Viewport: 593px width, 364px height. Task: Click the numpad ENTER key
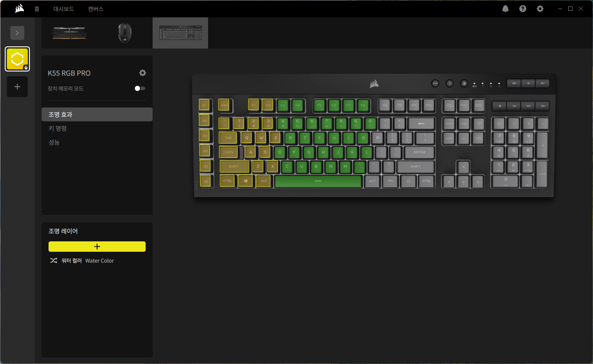[x=542, y=174]
